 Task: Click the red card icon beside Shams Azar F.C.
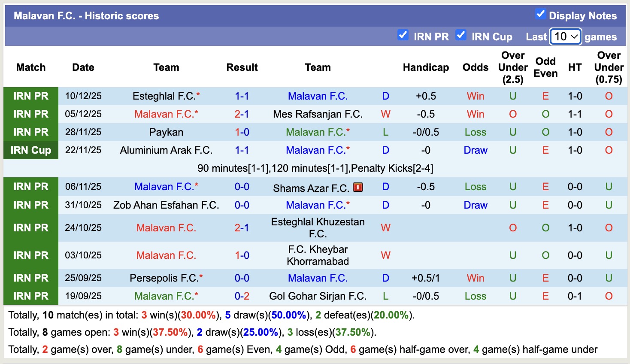tap(358, 187)
